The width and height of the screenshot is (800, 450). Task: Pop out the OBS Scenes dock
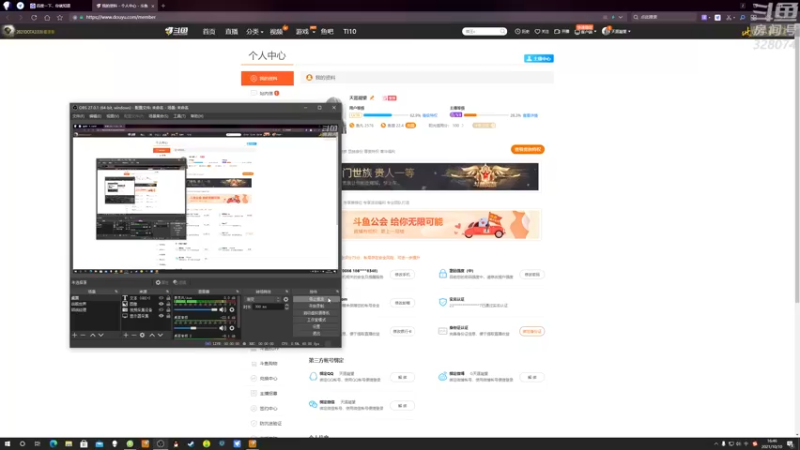[116, 292]
